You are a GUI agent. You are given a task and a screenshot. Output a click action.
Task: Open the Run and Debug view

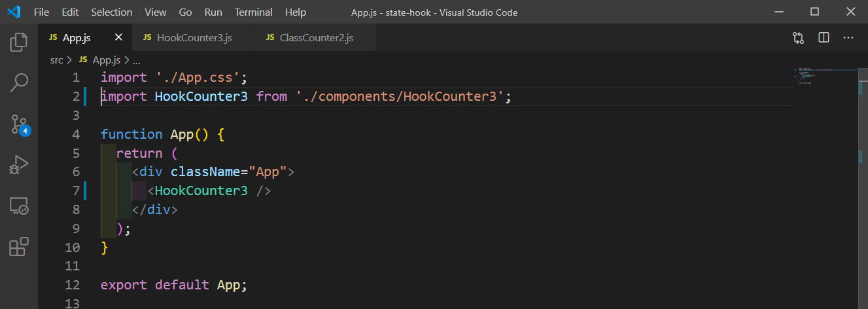pyautogui.click(x=19, y=165)
